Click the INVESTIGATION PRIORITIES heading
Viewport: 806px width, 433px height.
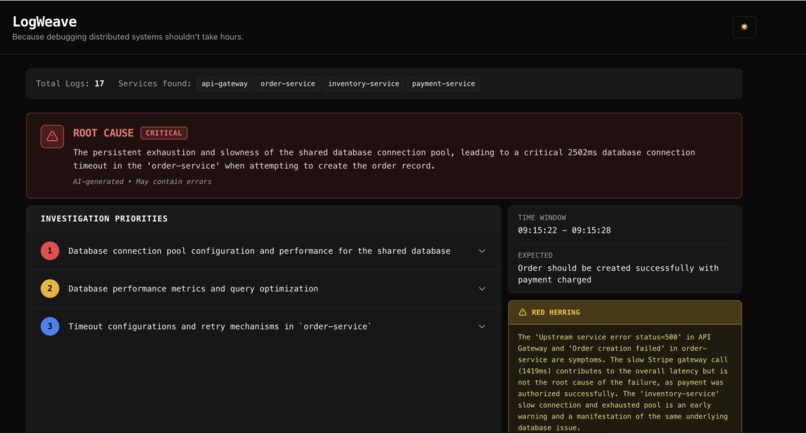104,219
